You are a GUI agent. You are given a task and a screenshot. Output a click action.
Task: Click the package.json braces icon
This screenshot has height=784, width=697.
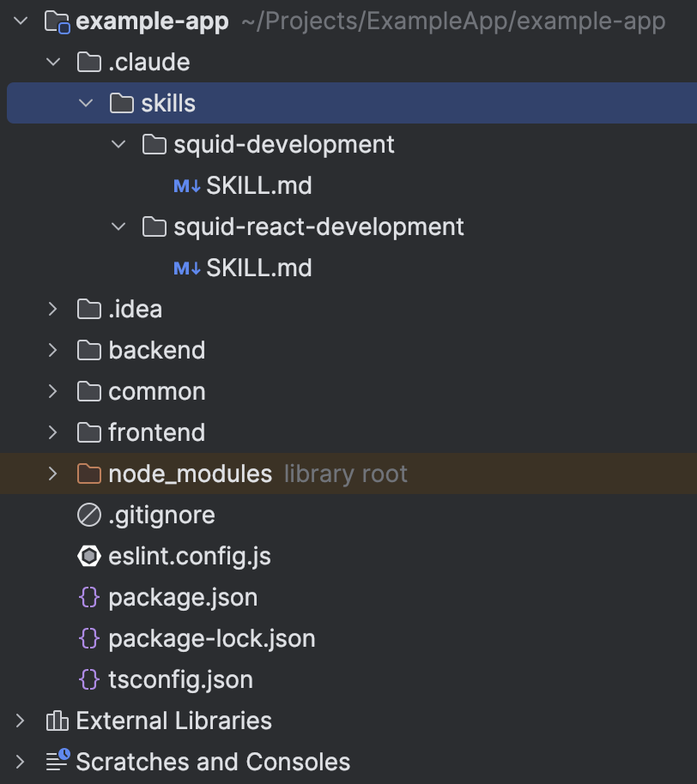coord(89,598)
